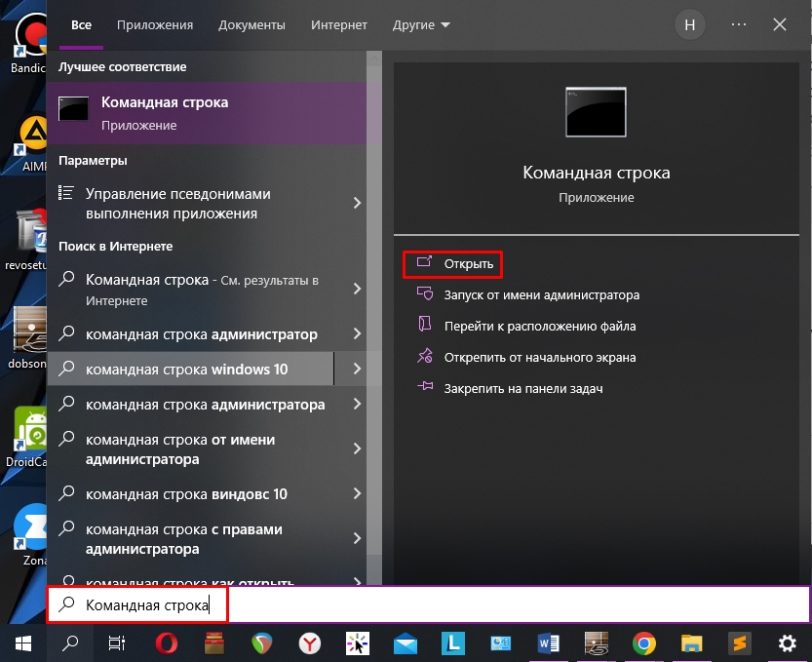Click the Task View taskbar icon

coord(117,643)
